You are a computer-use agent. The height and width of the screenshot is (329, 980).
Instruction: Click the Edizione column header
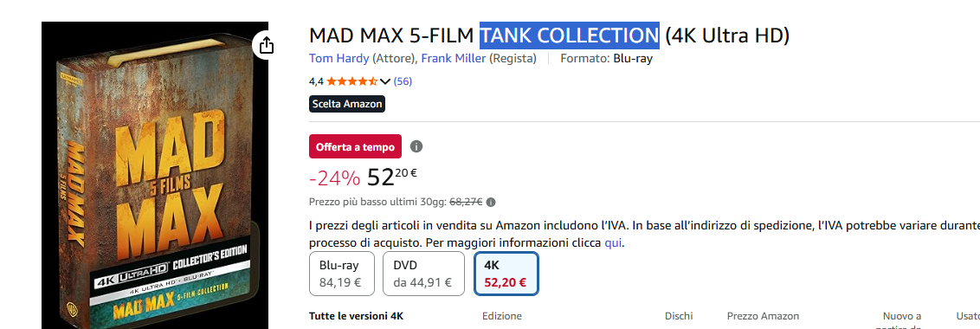pyautogui.click(x=502, y=317)
